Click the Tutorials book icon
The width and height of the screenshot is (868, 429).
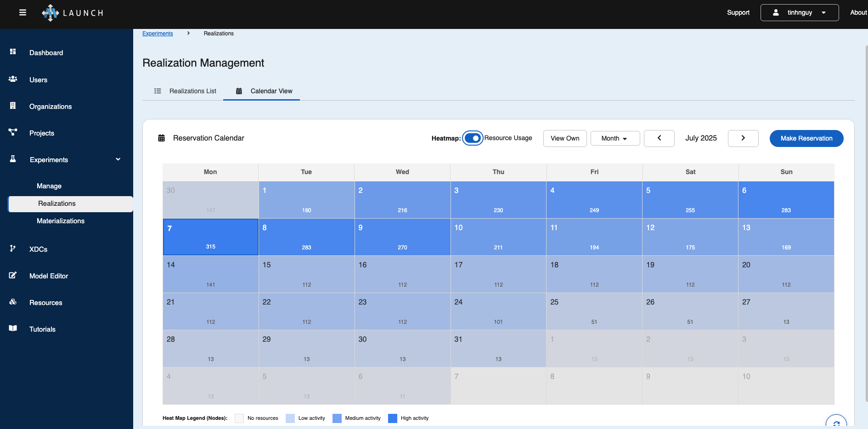click(13, 328)
